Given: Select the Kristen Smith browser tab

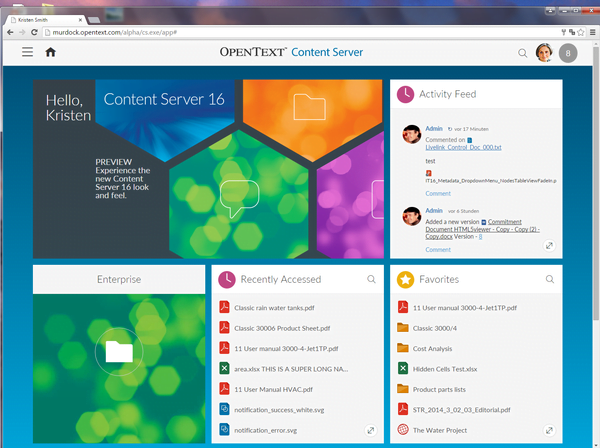Looking at the screenshot, I should click(x=44, y=20).
